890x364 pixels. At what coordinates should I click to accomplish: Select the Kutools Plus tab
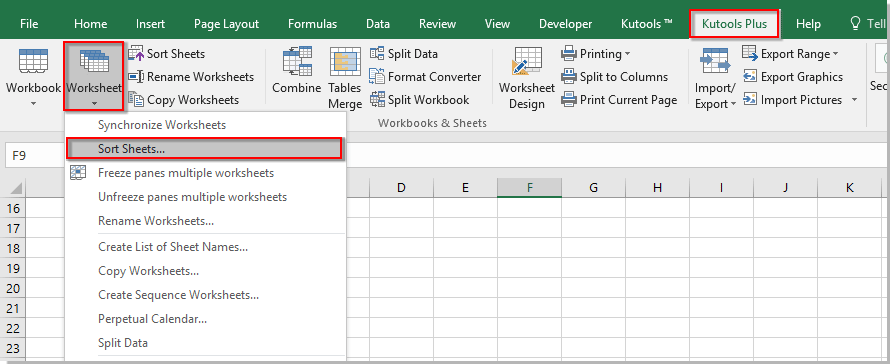[734, 24]
